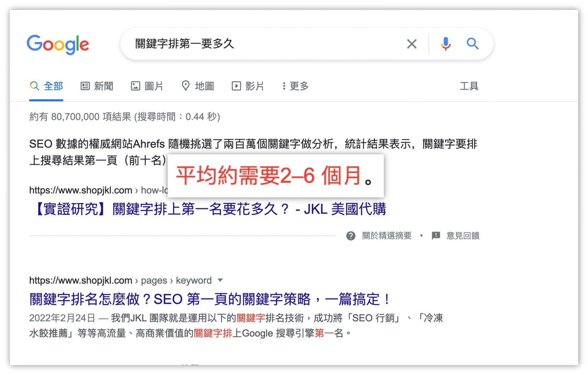The image size is (588, 375).
Task: Click the feedback flag icon beside 意見回饋
Action: pos(436,236)
